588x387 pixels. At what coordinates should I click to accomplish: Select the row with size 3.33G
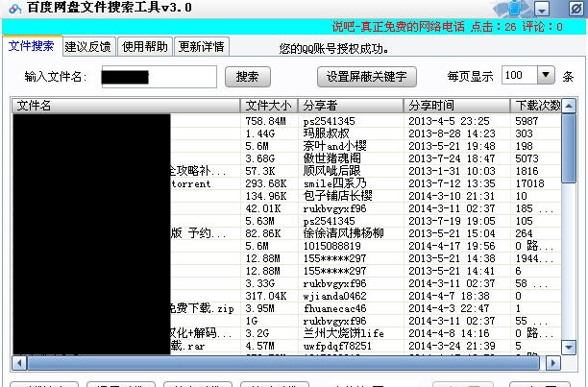287,283
